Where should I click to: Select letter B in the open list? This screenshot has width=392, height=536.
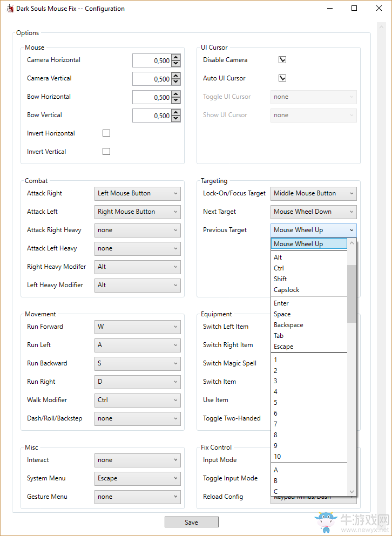tap(309, 481)
